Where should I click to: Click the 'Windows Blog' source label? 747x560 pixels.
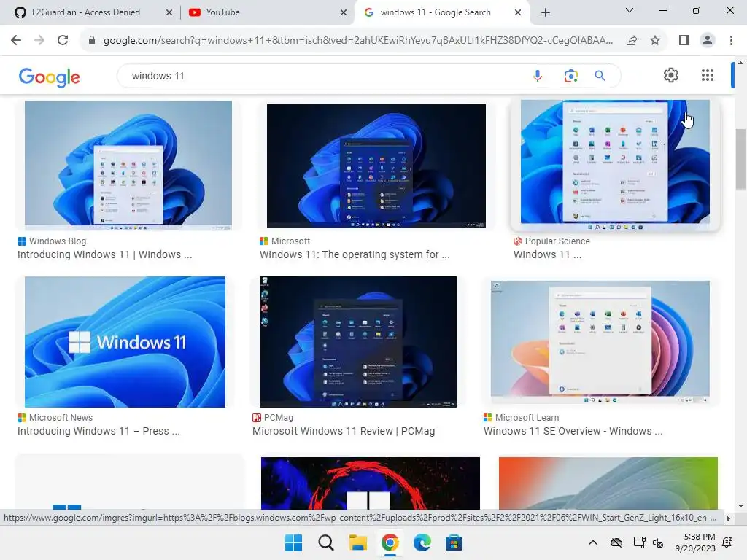click(x=58, y=241)
